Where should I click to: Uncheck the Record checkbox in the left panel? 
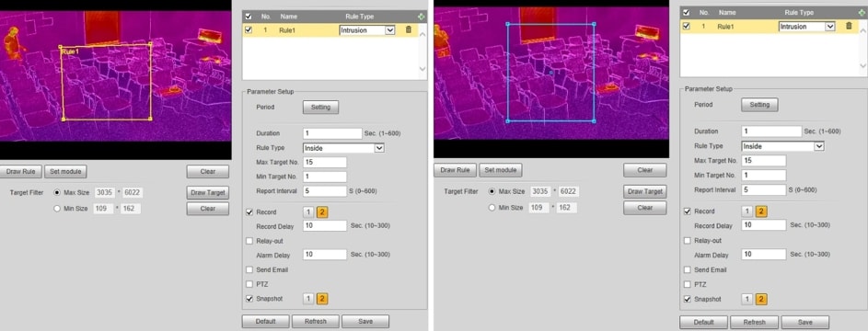(x=249, y=211)
